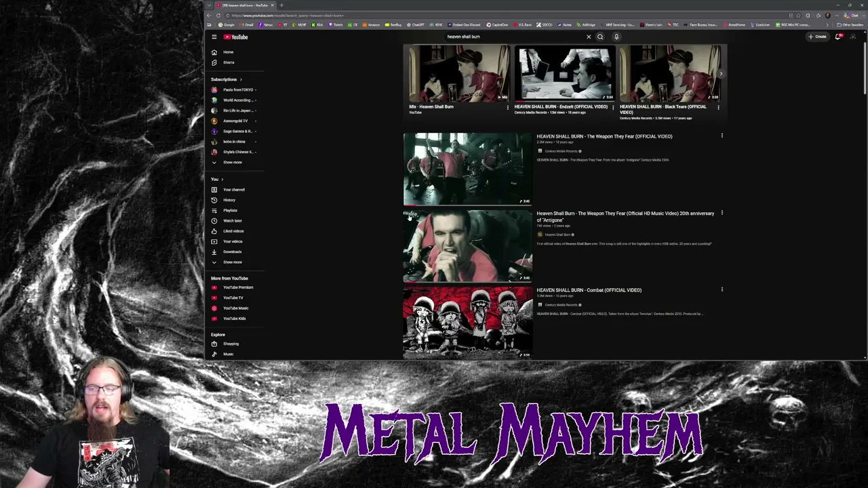Play the Combat official video thumbnail
The height and width of the screenshot is (488, 868).
468,323
